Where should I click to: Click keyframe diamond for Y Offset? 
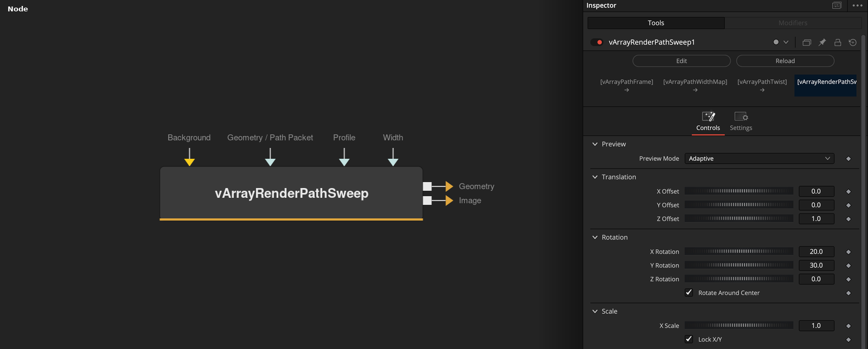pyautogui.click(x=848, y=205)
